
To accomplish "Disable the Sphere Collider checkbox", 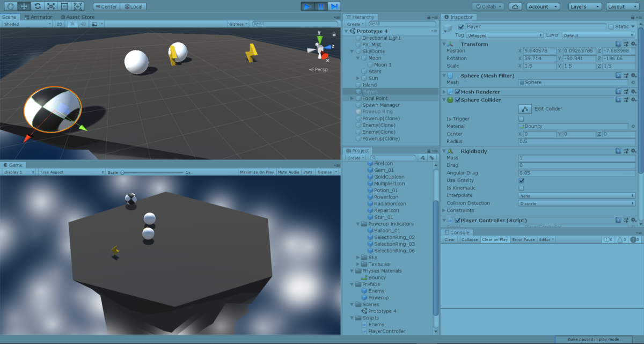I will (x=458, y=100).
